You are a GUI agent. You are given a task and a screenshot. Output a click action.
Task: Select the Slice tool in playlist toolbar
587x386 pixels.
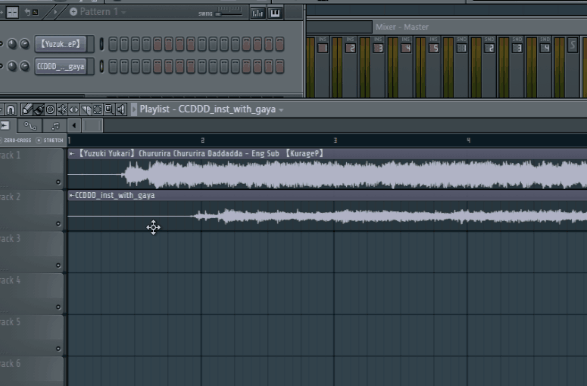[86, 109]
